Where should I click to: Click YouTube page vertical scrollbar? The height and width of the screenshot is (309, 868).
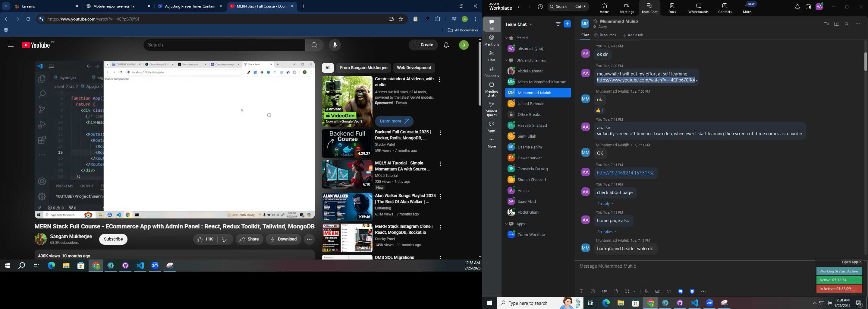pyautogui.click(x=480, y=74)
